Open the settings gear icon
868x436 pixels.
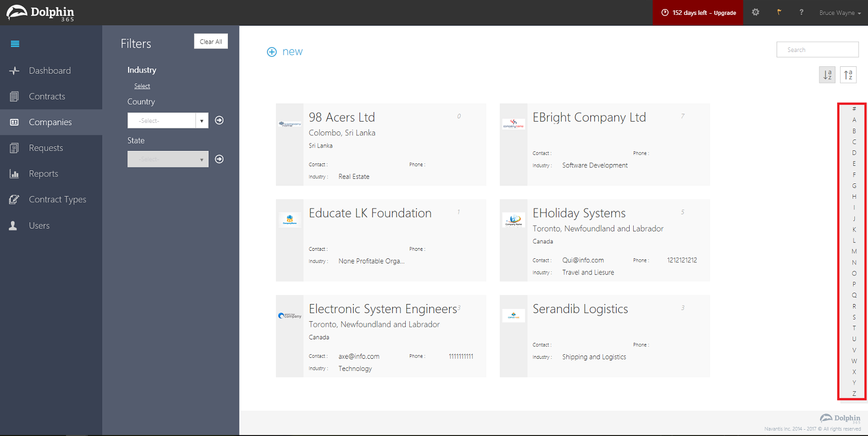(x=755, y=12)
